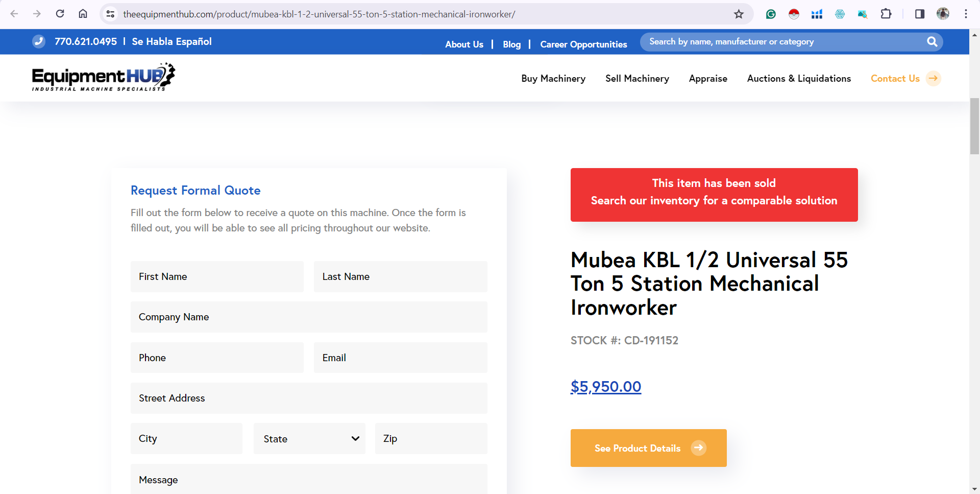View site information icon in address bar
The image size is (980, 494).
click(110, 14)
